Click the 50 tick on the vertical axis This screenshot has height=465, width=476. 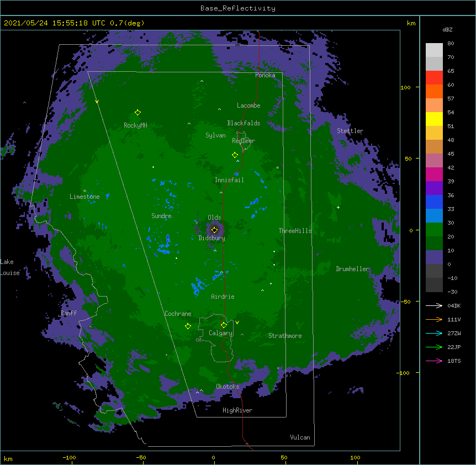(x=408, y=158)
